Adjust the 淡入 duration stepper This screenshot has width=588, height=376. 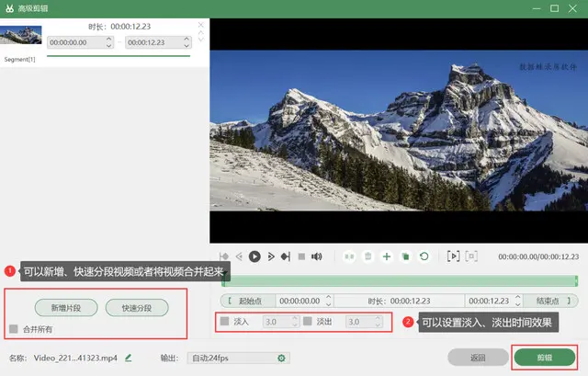point(295,322)
